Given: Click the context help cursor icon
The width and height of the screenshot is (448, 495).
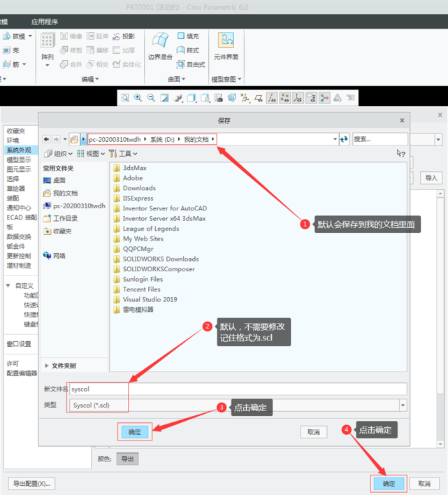Looking at the screenshot, I should 400,153.
